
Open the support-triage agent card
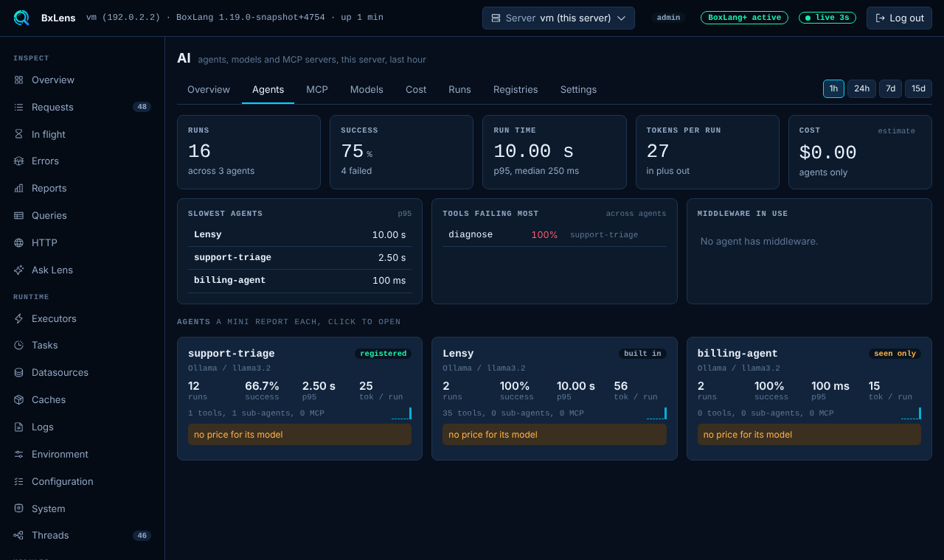pos(299,399)
